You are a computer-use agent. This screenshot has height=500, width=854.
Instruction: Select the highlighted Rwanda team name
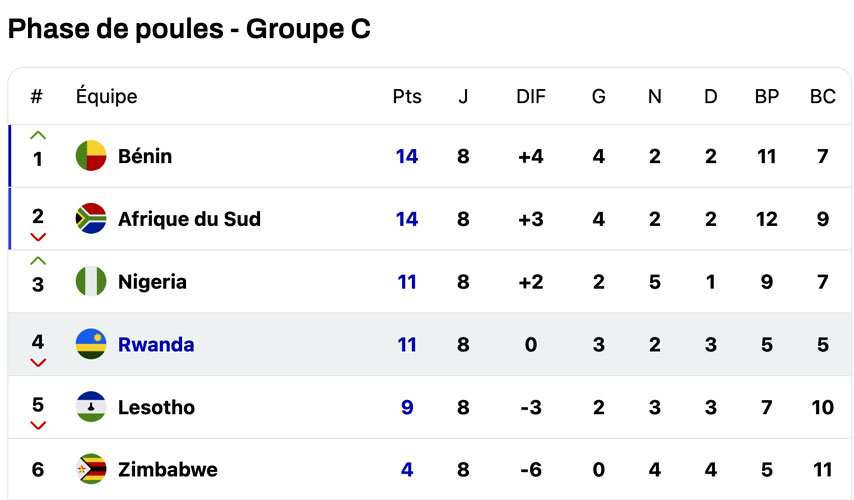(156, 345)
